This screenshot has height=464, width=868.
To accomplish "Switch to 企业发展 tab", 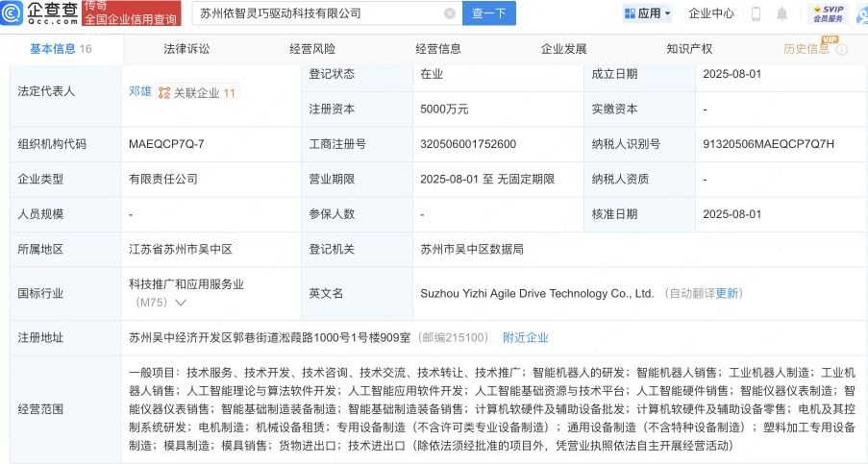I will click(563, 49).
